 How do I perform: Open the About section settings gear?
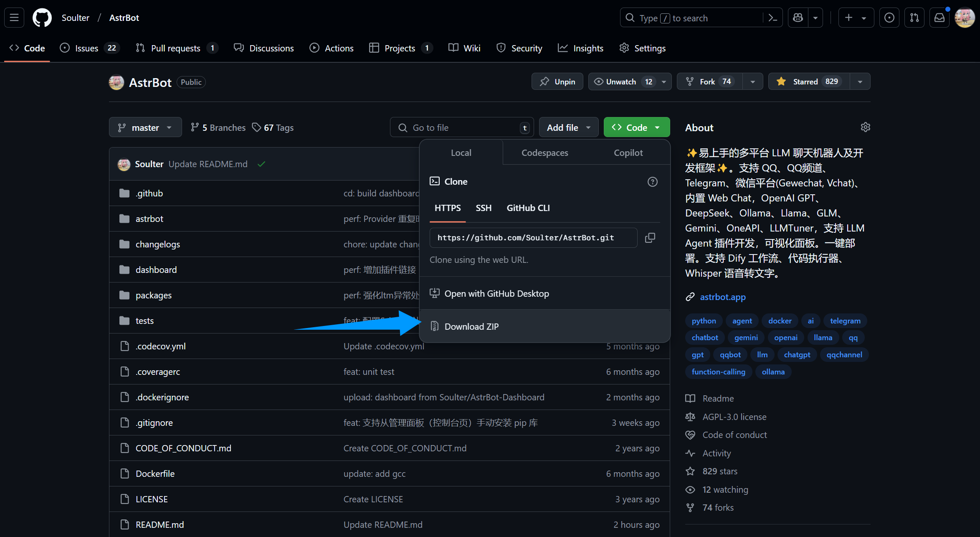click(x=865, y=127)
